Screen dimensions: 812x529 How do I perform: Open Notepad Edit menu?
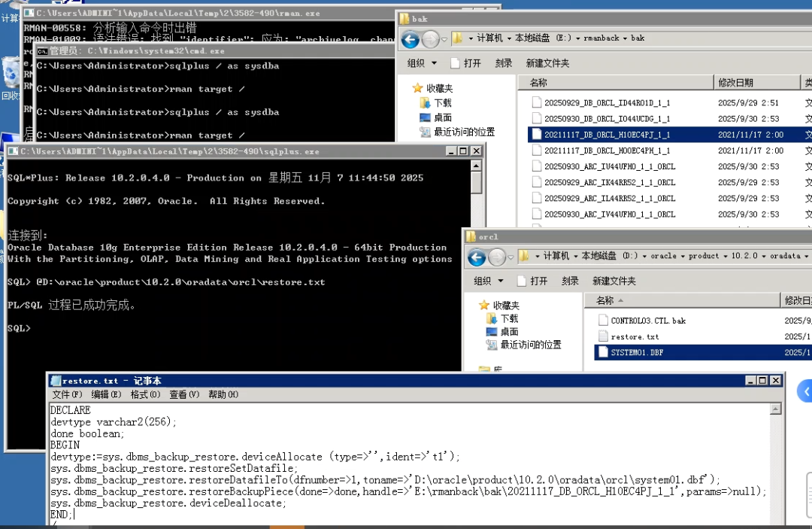tap(106, 394)
